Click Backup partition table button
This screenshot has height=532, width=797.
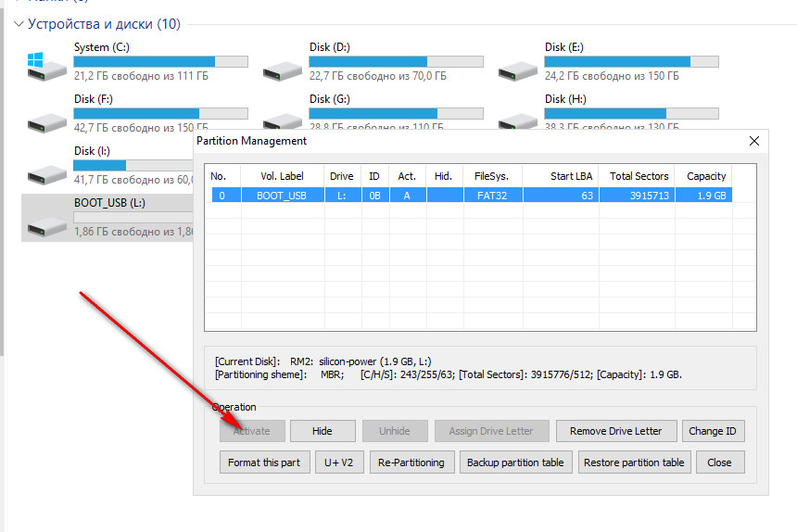514,462
